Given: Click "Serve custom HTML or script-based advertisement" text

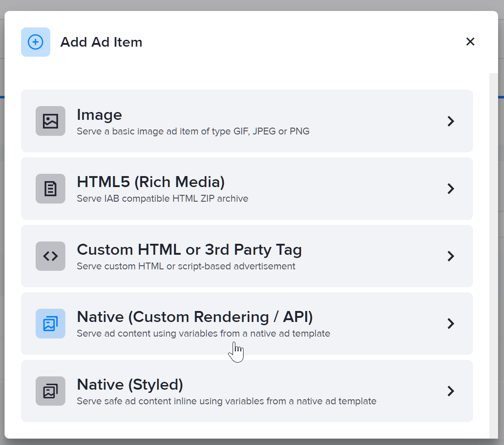Looking at the screenshot, I should [186, 266].
